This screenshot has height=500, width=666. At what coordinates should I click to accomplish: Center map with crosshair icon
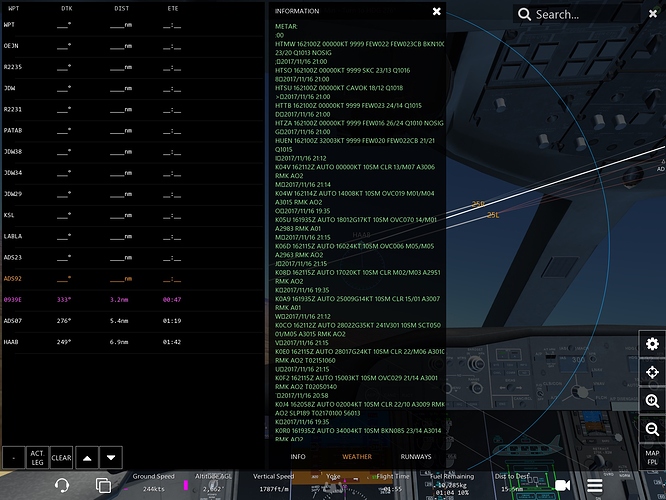point(652,372)
